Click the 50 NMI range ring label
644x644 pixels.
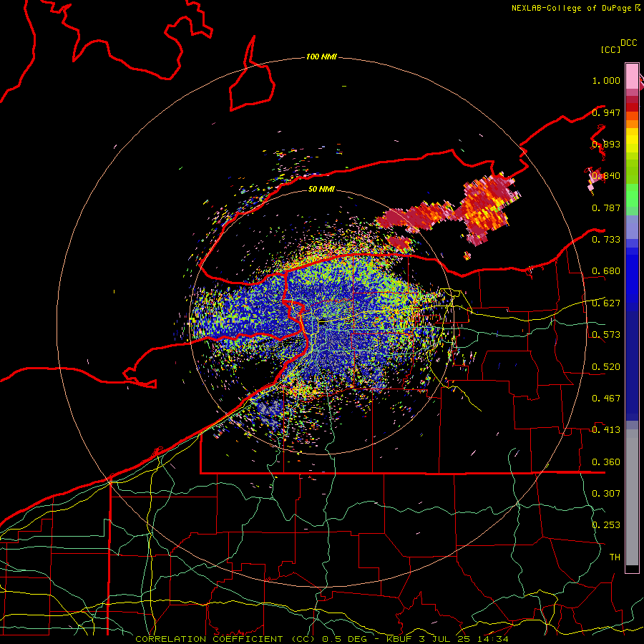(321, 189)
